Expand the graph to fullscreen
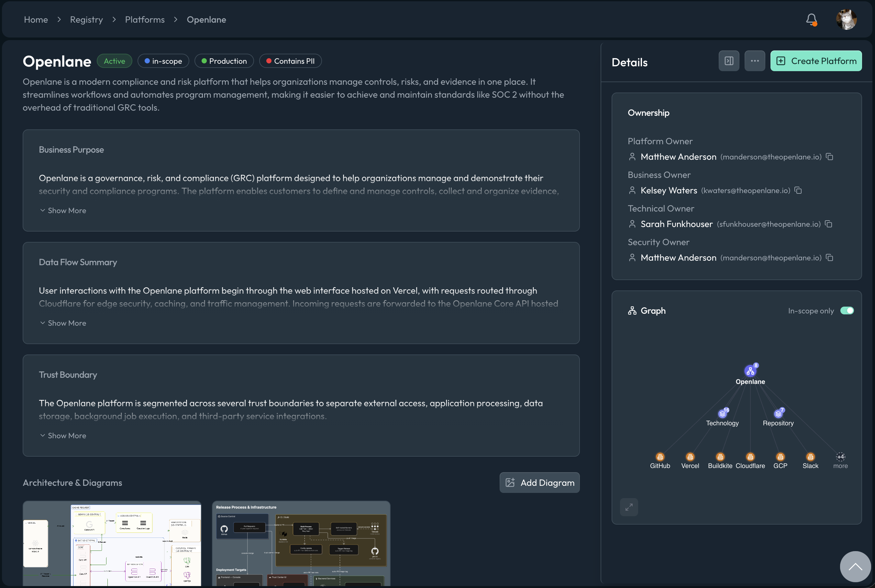The image size is (875, 588). [x=629, y=507]
